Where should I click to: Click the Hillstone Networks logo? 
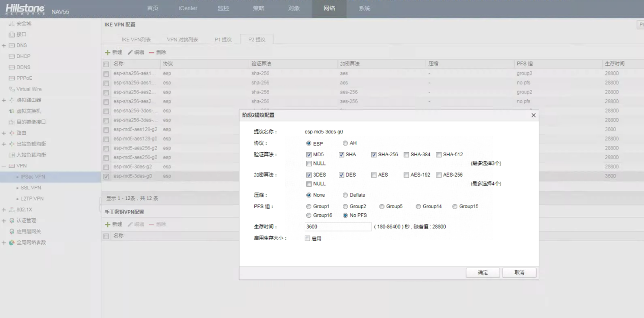[25, 9]
